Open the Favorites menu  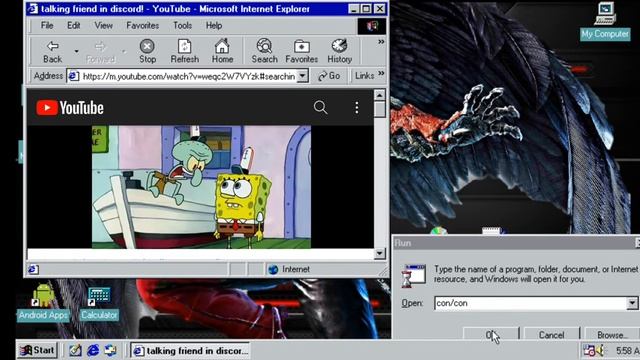coord(142,25)
